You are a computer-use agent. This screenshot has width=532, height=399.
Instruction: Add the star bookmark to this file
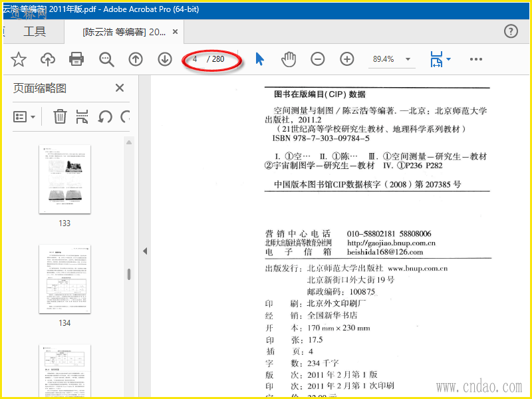point(19,59)
